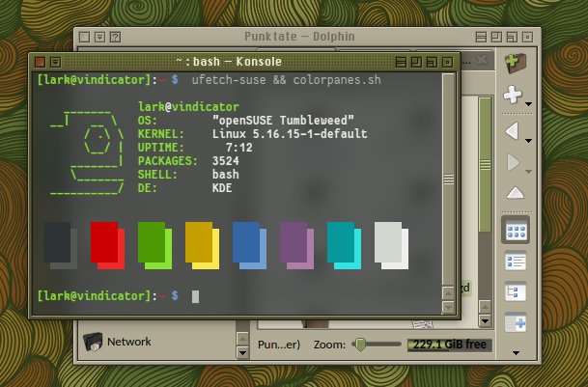Image resolution: width=588 pixels, height=387 pixels.
Task: Click the white plus icon in Dolphin toolbar
Action: (x=513, y=95)
